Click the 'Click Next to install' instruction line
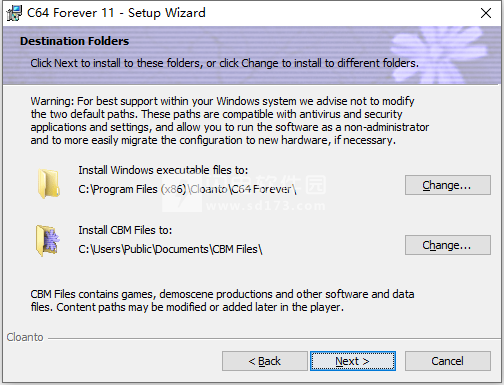The height and width of the screenshot is (385, 504). point(224,63)
